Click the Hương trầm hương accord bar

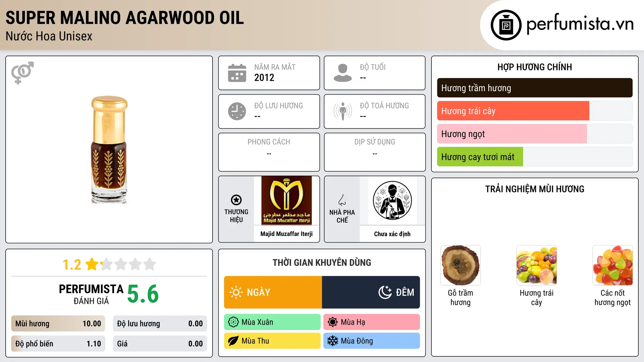tap(535, 88)
